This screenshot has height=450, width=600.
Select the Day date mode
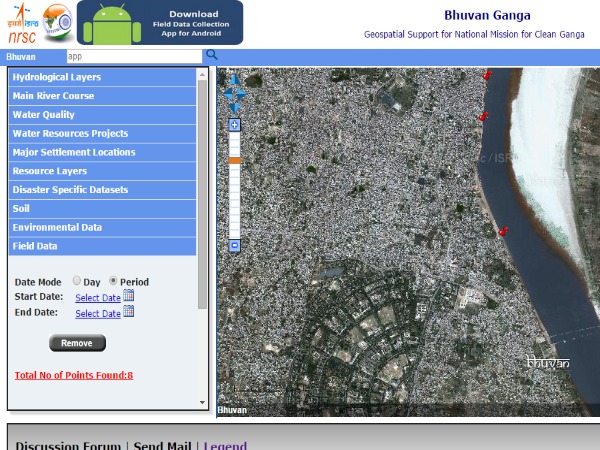[77, 280]
